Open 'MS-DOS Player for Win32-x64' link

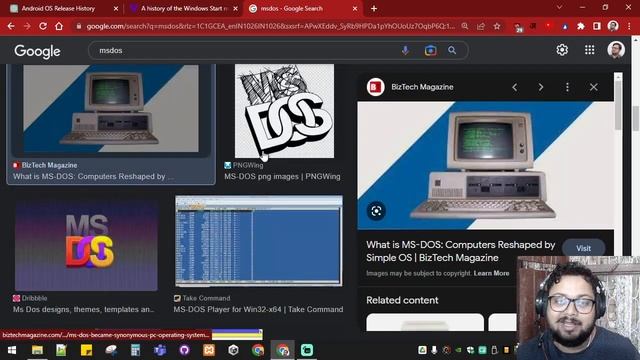point(258,309)
